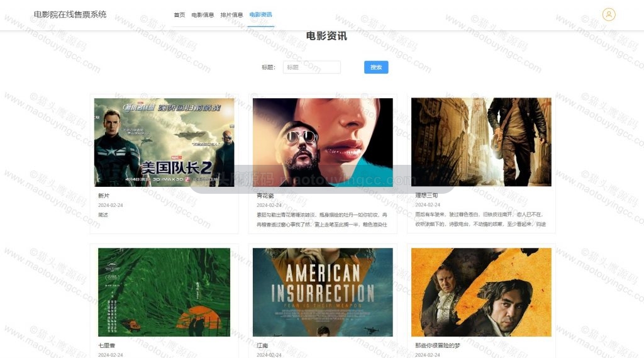The height and width of the screenshot is (358, 644).
Task: Click the 新片 news title
Action: (104, 196)
